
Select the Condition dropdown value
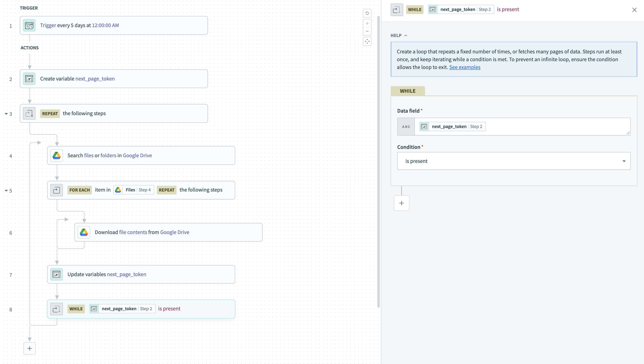point(514,161)
